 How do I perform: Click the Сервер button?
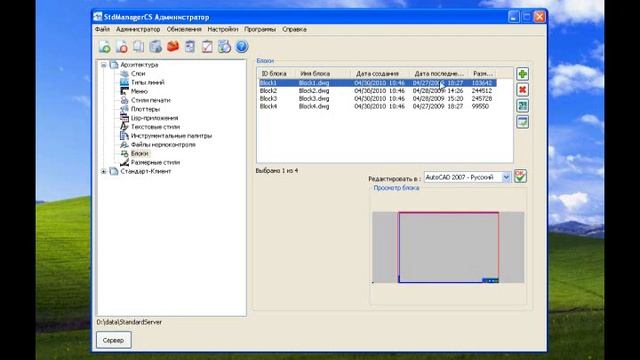pyautogui.click(x=113, y=340)
